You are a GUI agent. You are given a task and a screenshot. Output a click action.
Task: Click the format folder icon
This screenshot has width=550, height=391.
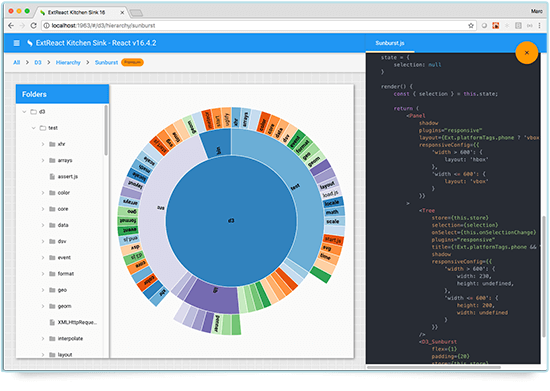52,274
